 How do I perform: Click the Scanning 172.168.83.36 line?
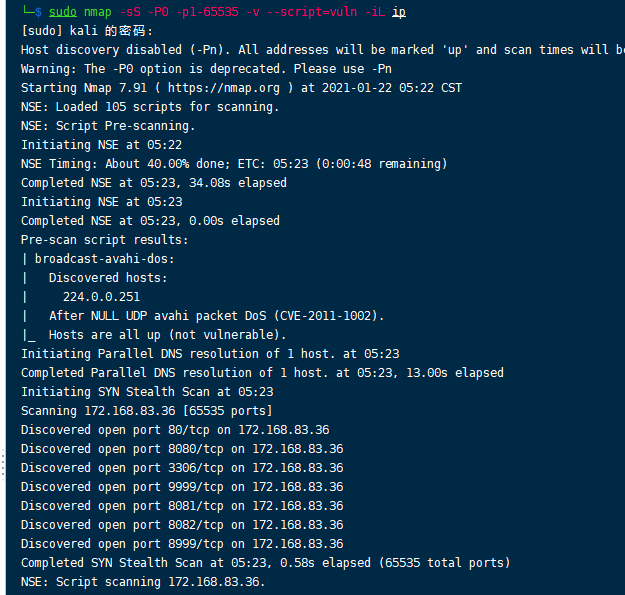pos(147,410)
